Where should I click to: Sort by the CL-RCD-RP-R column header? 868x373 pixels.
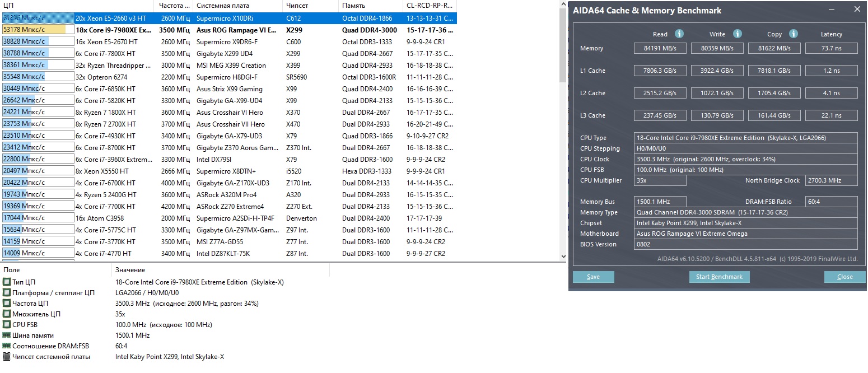pyautogui.click(x=430, y=6)
